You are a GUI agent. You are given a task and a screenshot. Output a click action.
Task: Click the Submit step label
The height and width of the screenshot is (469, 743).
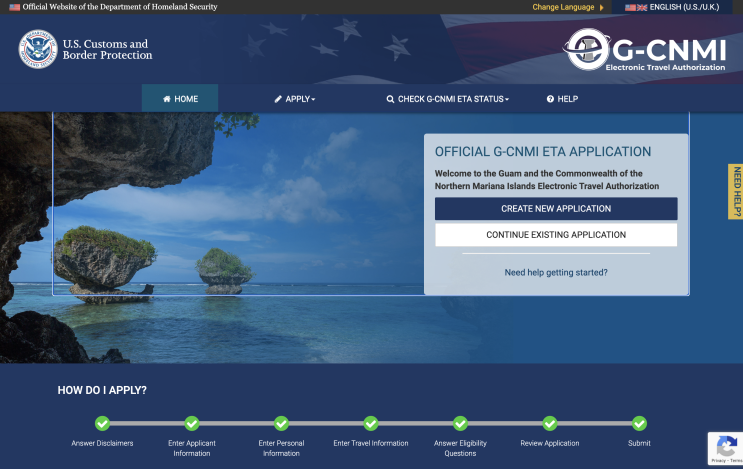point(639,443)
